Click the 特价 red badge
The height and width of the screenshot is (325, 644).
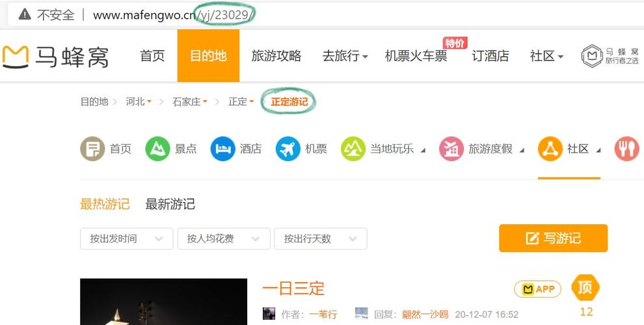pos(455,43)
